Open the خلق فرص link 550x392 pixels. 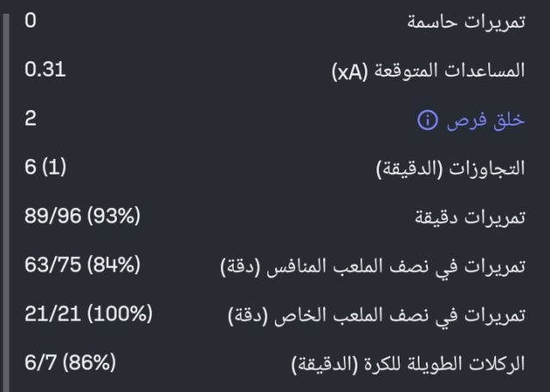(485, 120)
